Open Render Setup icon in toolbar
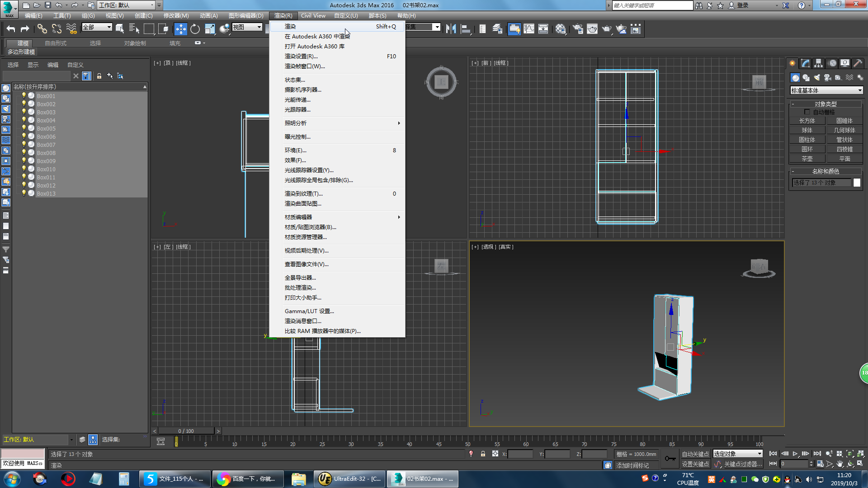The height and width of the screenshot is (488, 868). pyautogui.click(x=577, y=29)
